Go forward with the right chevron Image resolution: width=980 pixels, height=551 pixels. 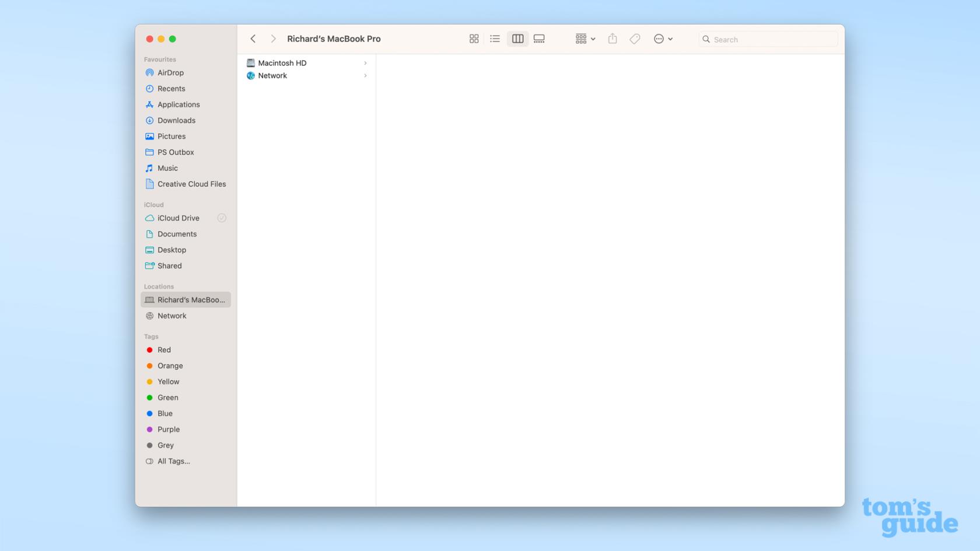click(x=273, y=38)
